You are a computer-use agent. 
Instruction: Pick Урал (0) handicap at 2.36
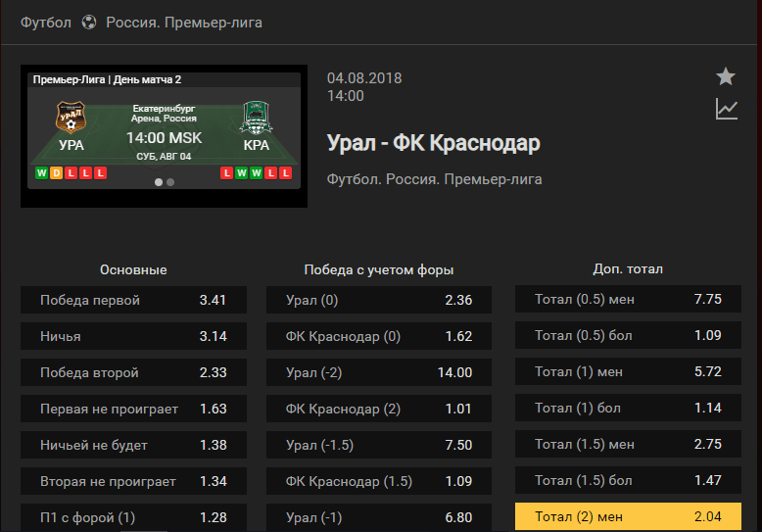379,300
